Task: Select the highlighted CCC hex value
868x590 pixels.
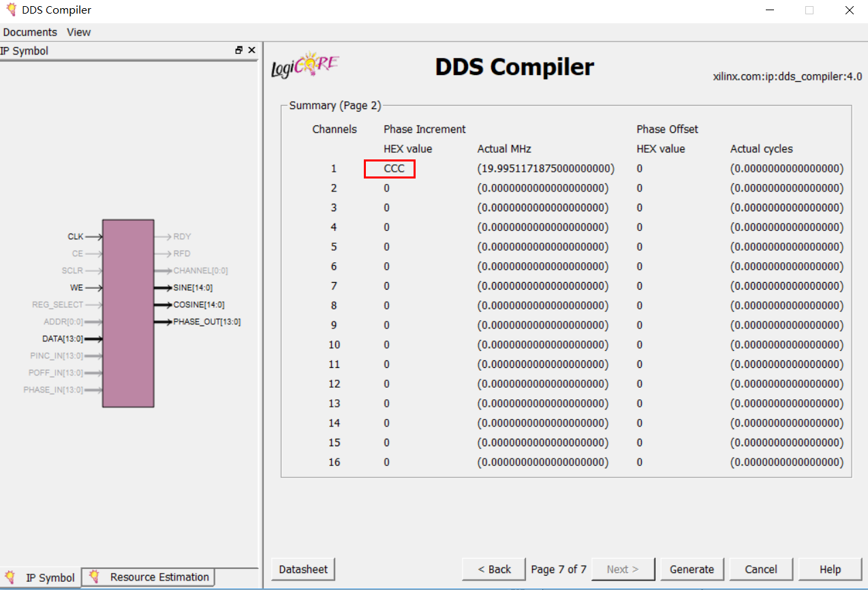Action: point(389,168)
